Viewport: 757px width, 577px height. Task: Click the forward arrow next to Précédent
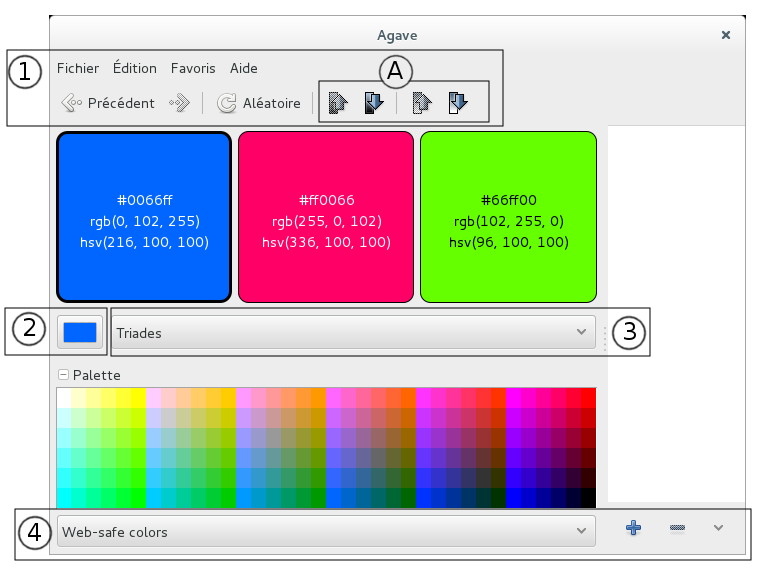(179, 103)
